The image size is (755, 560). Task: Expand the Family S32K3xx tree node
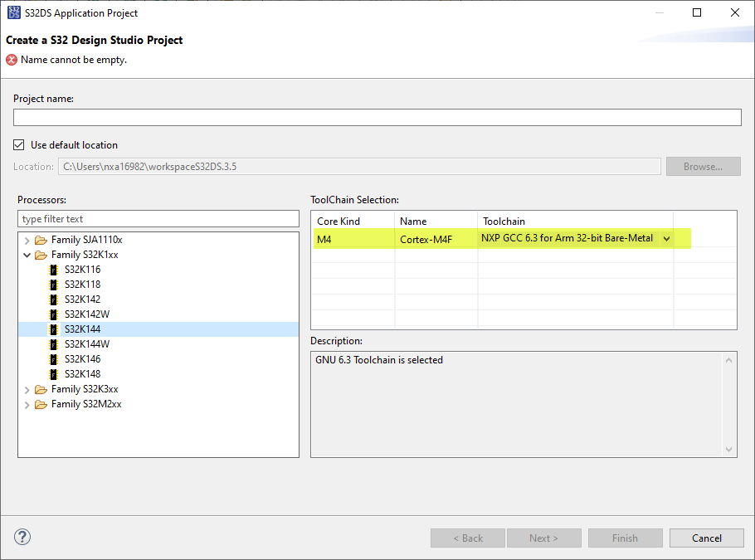(x=27, y=389)
